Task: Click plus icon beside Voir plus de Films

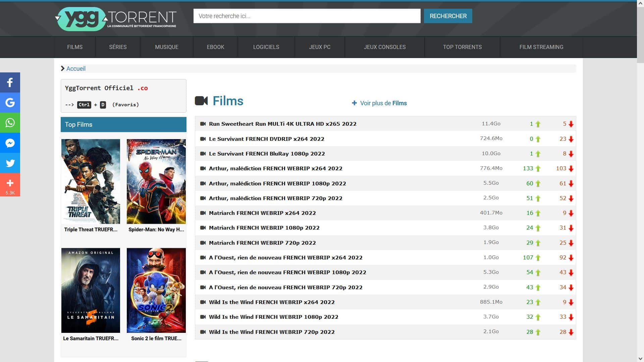Action: [354, 103]
